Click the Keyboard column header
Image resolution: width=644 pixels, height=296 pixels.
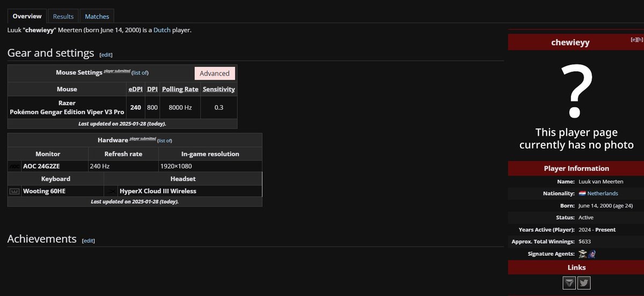tap(56, 179)
